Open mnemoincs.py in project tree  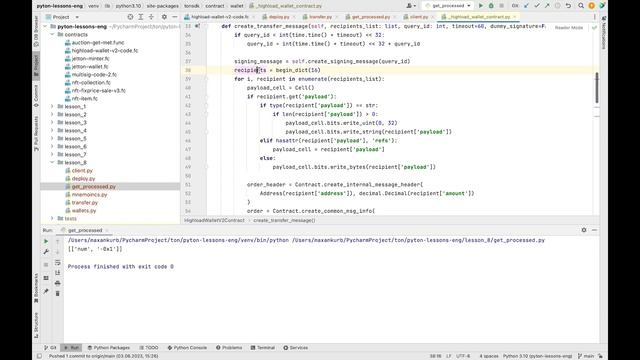click(x=89, y=195)
